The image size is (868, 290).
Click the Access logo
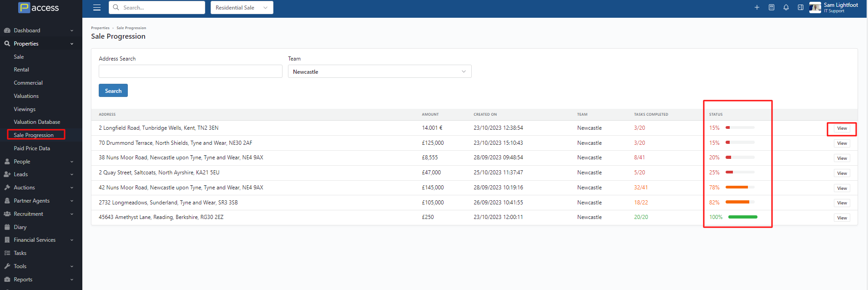click(x=39, y=8)
